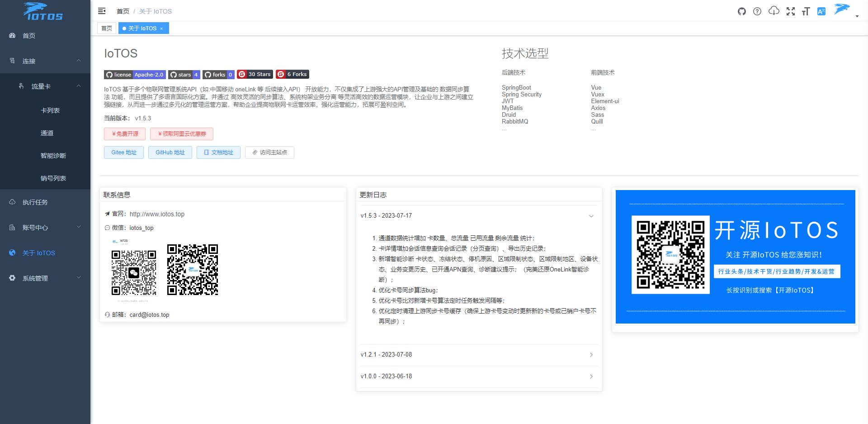
Task: Open the http://www.iotos.top link
Action: [x=157, y=214]
